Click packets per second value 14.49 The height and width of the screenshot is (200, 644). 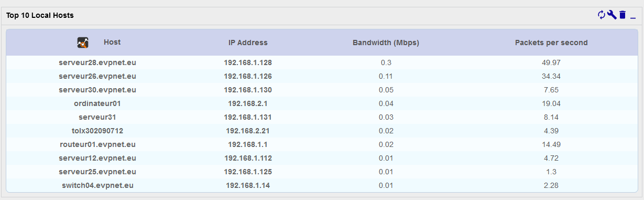click(x=551, y=144)
